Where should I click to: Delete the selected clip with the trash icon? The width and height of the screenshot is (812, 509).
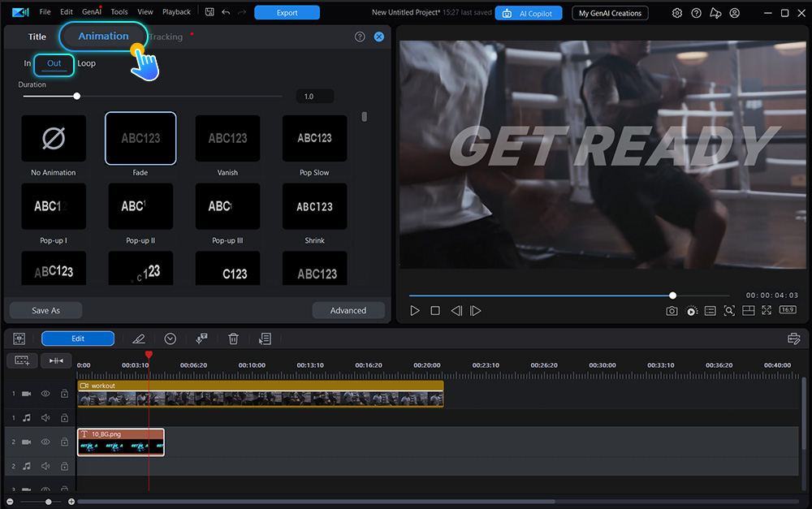tap(233, 339)
